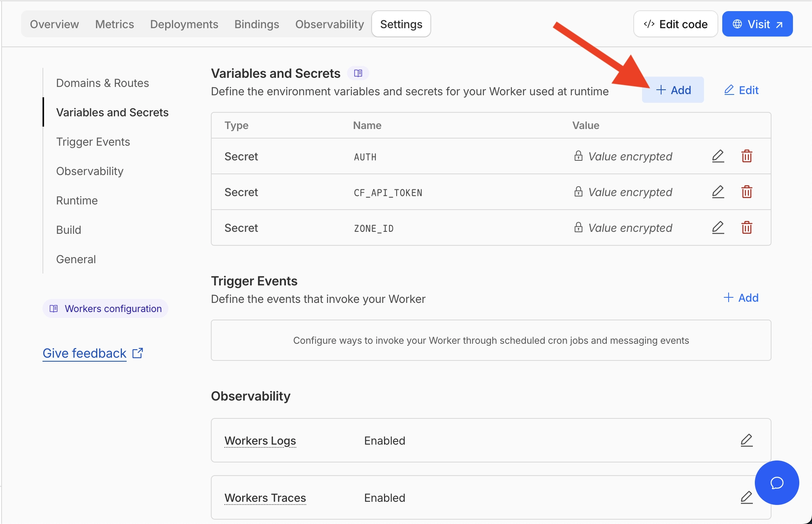Viewport: 812px width, 524px height.
Task: Jump to Runtime section in sidebar
Action: click(x=77, y=200)
